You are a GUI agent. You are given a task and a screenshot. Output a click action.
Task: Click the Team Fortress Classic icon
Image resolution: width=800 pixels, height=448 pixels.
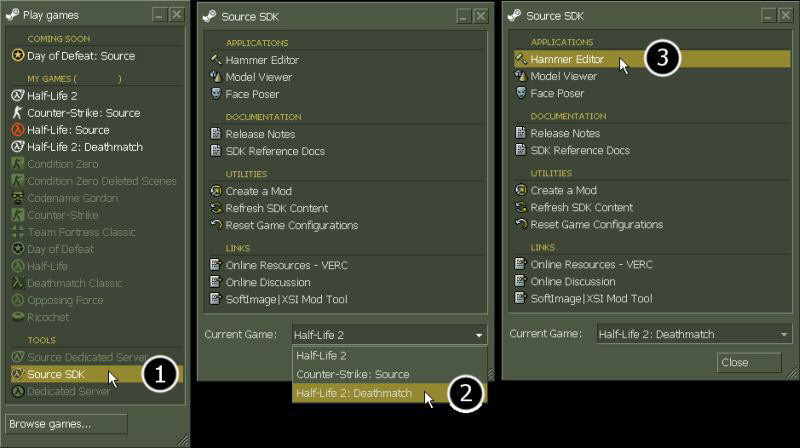point(18,232)
